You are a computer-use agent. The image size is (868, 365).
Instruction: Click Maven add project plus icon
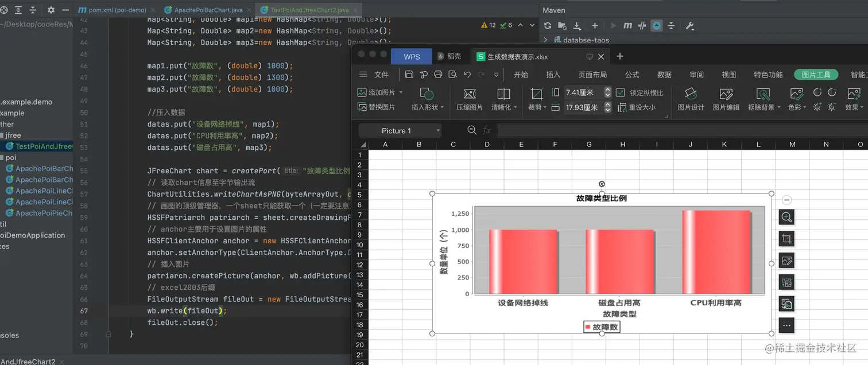click(595, 26)
